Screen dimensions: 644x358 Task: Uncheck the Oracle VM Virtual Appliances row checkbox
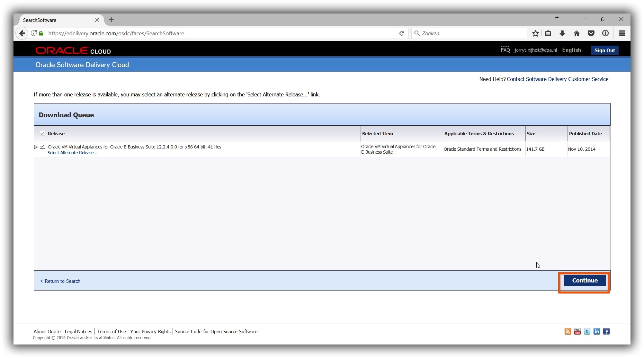(42, 147)
